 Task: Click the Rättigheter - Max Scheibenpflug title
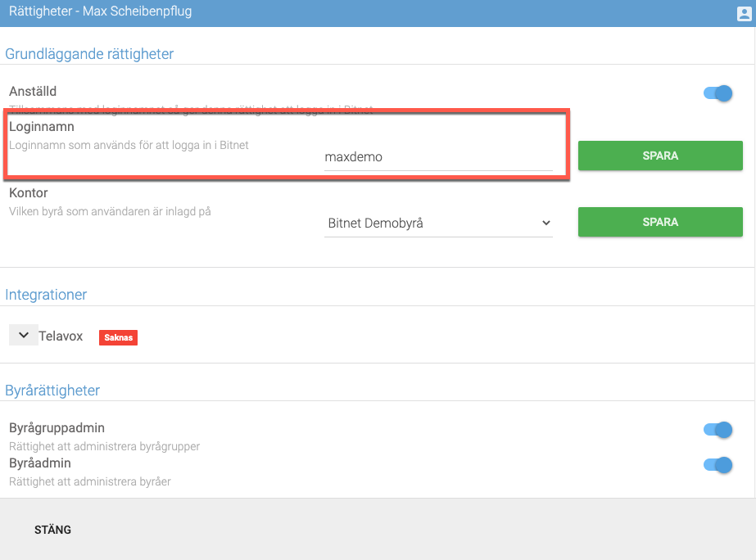[100, 11]
